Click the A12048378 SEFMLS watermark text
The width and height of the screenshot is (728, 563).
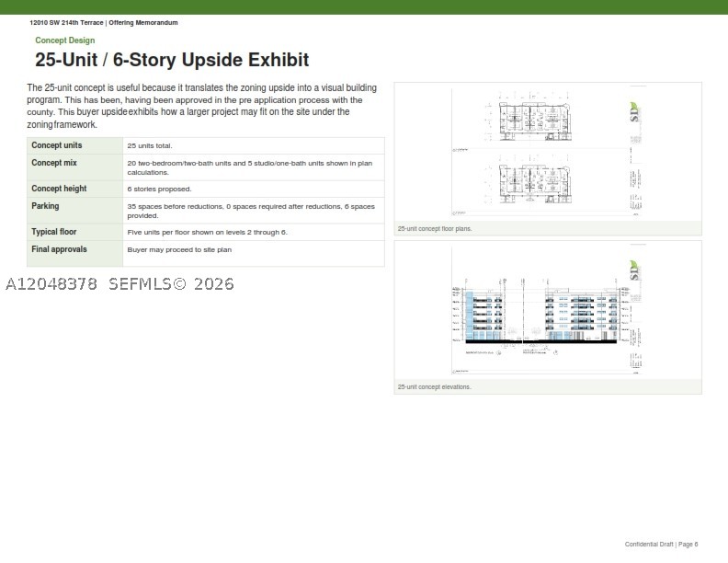click(x=119, y=284)
